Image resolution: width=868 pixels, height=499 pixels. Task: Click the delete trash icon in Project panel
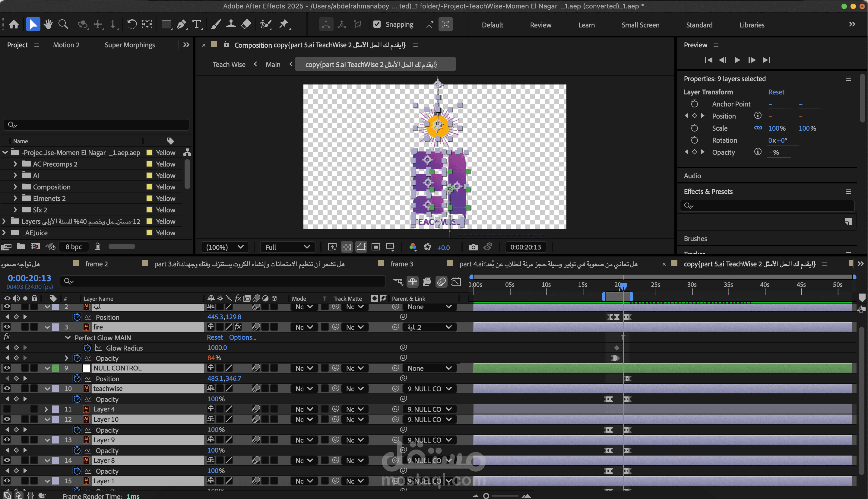tap(97, 246)
